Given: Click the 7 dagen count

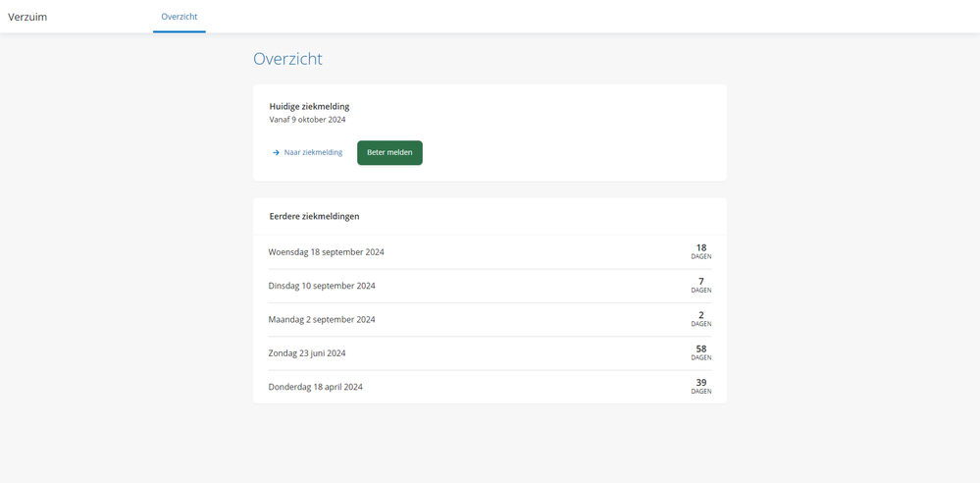Looking at the screenshot, I should 700,285.
